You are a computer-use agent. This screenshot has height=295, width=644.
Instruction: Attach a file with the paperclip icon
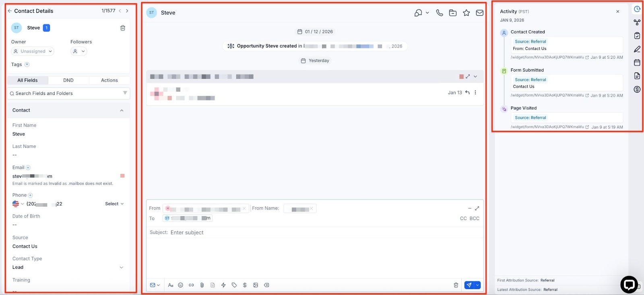point(202,285)
